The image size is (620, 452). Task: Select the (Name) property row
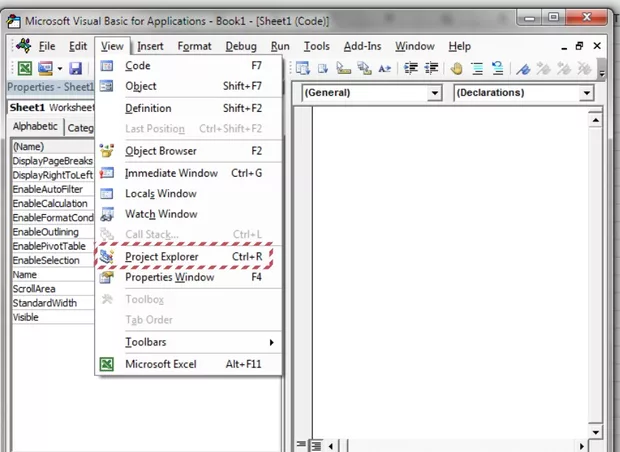53,147
